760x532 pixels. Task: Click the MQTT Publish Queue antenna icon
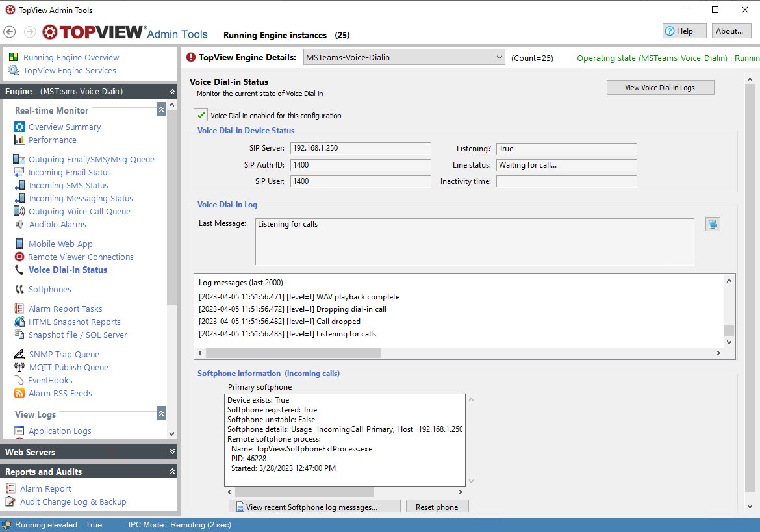(x=19, y=367)
